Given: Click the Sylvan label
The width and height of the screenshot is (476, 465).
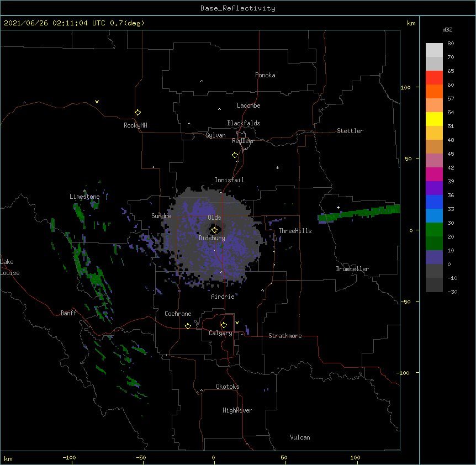Looking at the screenshot, I should click(215, 135).
